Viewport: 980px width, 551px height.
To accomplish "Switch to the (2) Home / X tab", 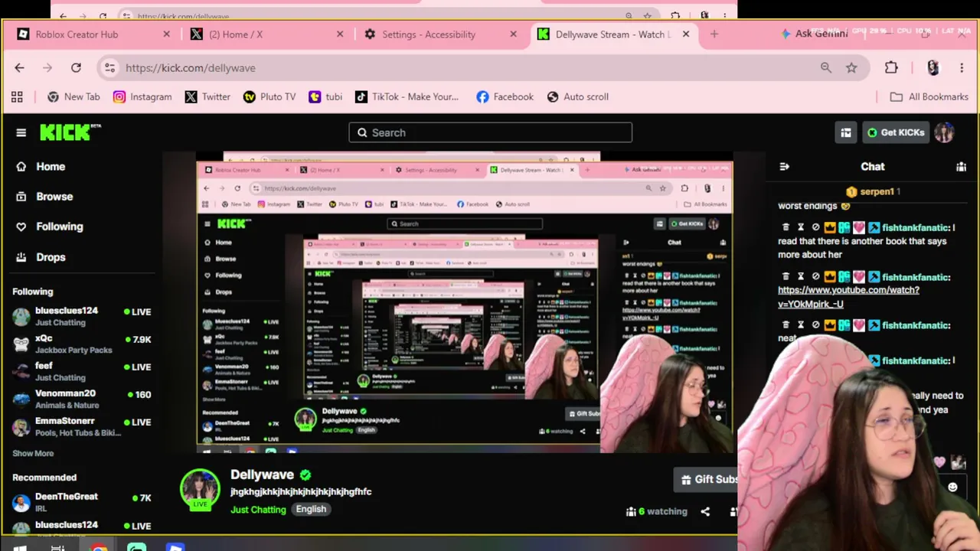I will pos(267,34).
